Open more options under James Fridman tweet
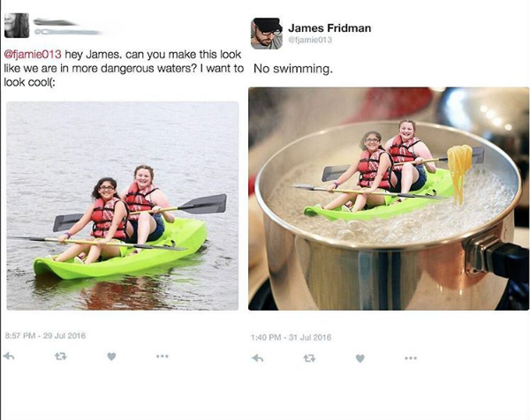 click(411, 358)
